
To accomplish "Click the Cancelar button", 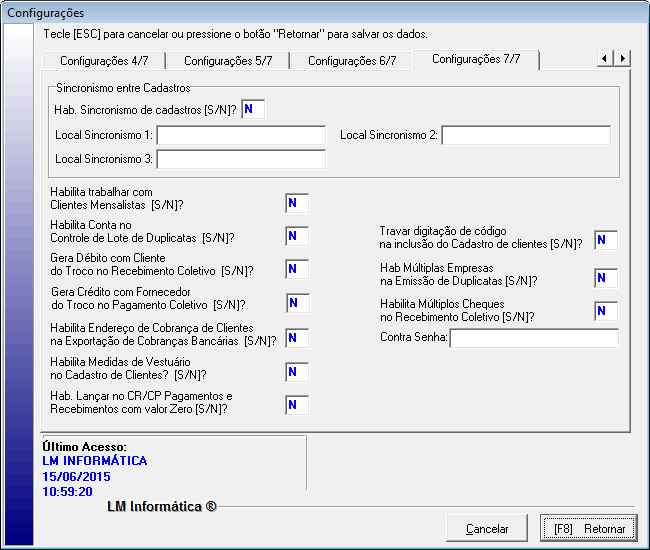I will click(487, 529).
